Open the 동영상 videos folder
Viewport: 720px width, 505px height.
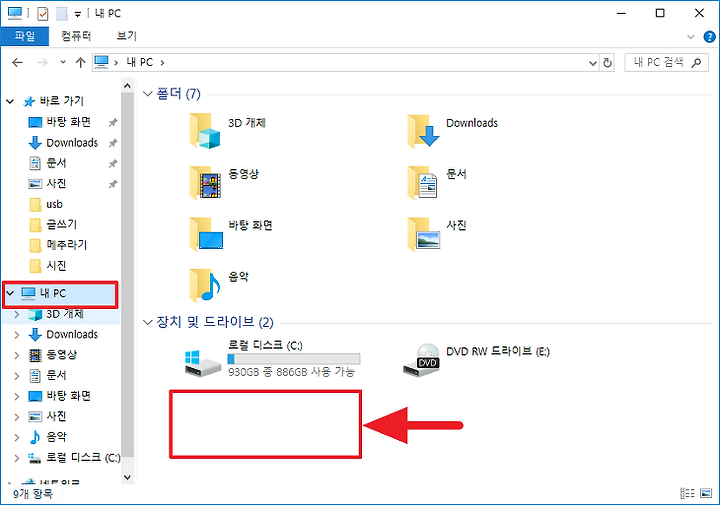click(x=205, y=182)
